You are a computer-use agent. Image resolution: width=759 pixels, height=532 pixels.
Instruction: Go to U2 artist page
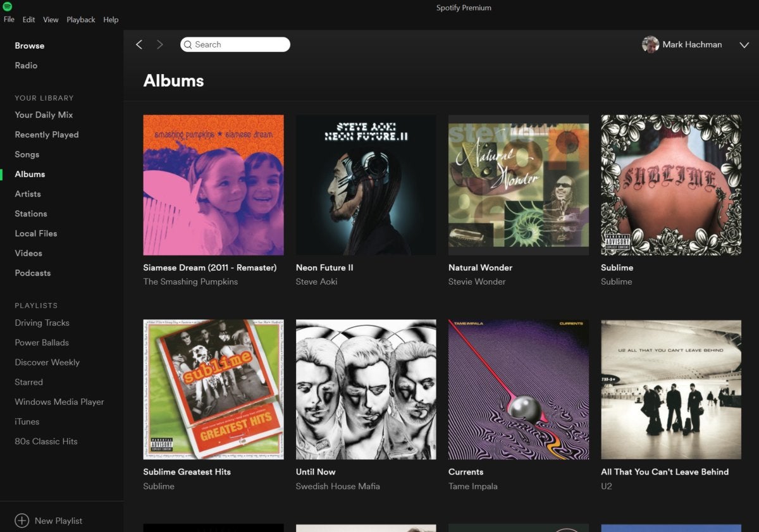[x=607, y=486]
